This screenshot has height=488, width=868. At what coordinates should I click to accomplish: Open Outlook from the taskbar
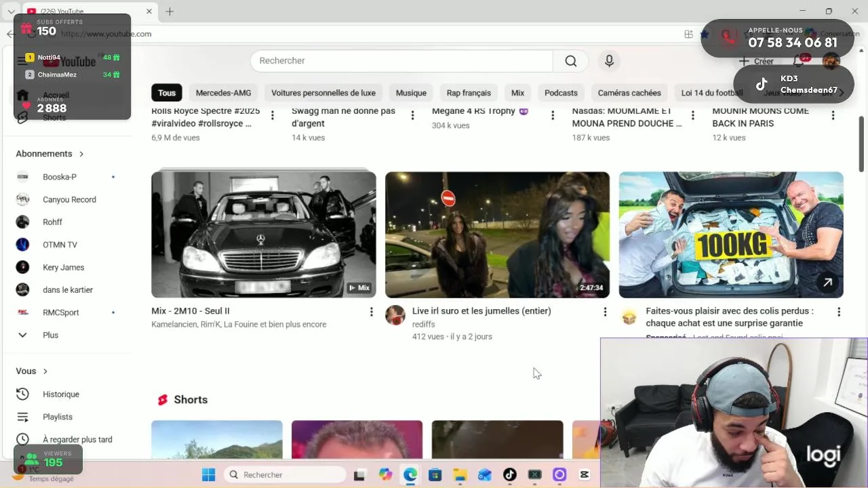coord(485,474)
